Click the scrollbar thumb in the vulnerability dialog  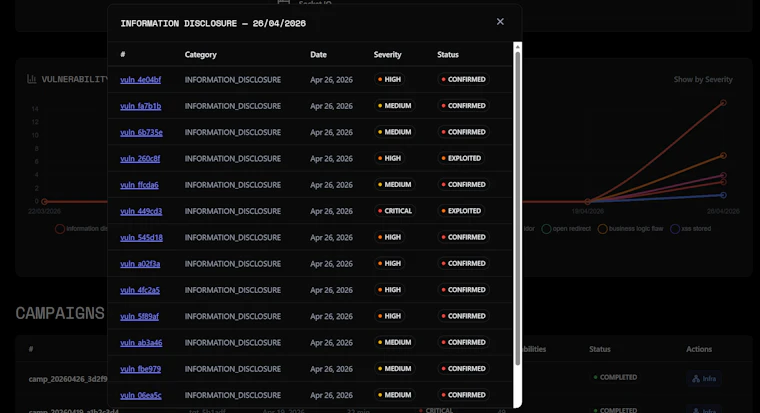click(x=518, y=208)
